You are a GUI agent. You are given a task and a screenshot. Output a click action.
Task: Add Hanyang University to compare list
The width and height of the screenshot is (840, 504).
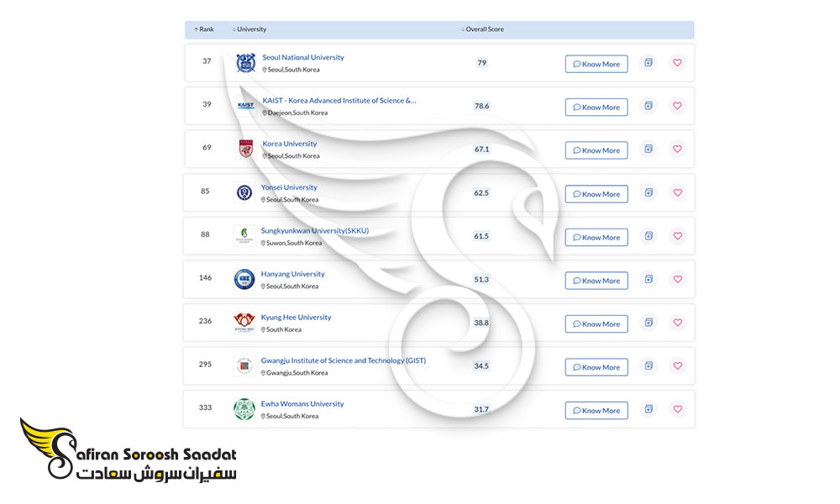click(x=648, y=280)
